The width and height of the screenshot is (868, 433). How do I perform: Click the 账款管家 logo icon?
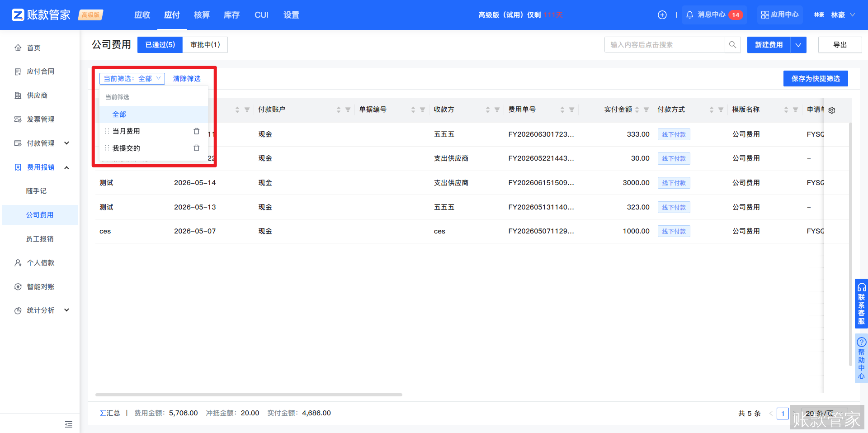point(18,15)
